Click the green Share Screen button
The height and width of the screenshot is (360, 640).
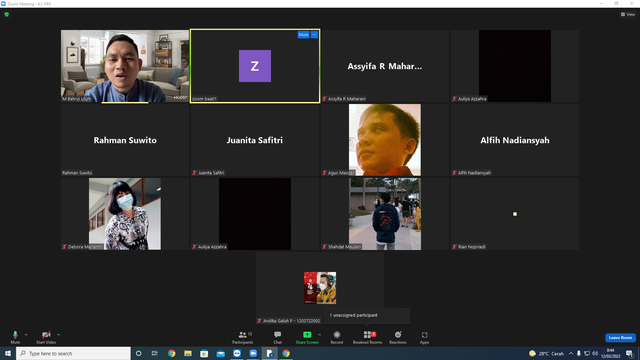coord(307,337)
